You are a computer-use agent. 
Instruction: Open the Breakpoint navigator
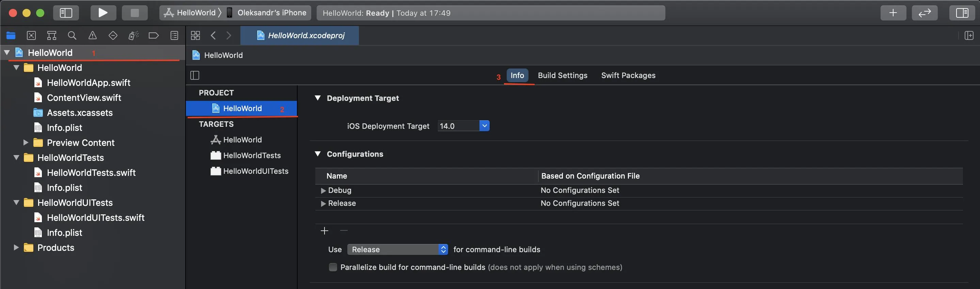154,36
